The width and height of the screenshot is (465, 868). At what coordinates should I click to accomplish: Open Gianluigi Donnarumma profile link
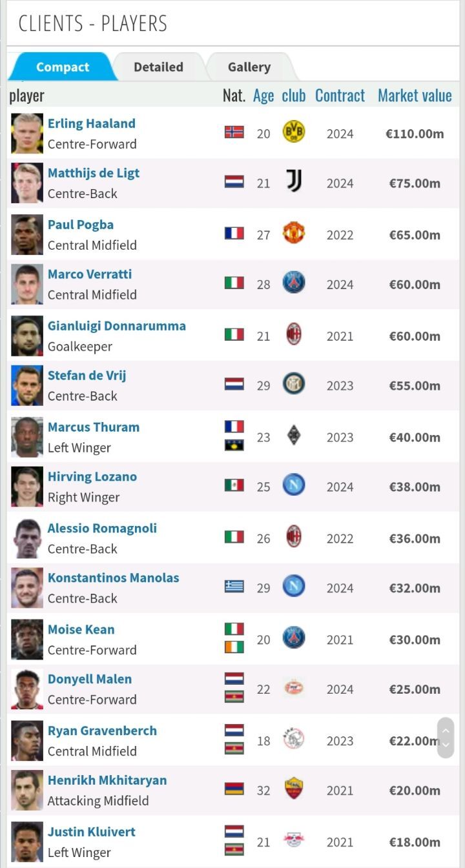coord(117,326)
